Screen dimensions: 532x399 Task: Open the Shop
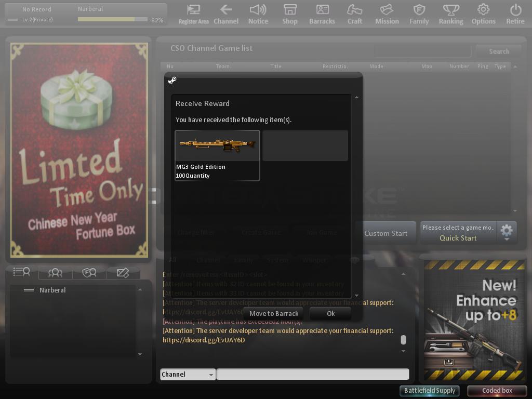click(x=290, y=14)
